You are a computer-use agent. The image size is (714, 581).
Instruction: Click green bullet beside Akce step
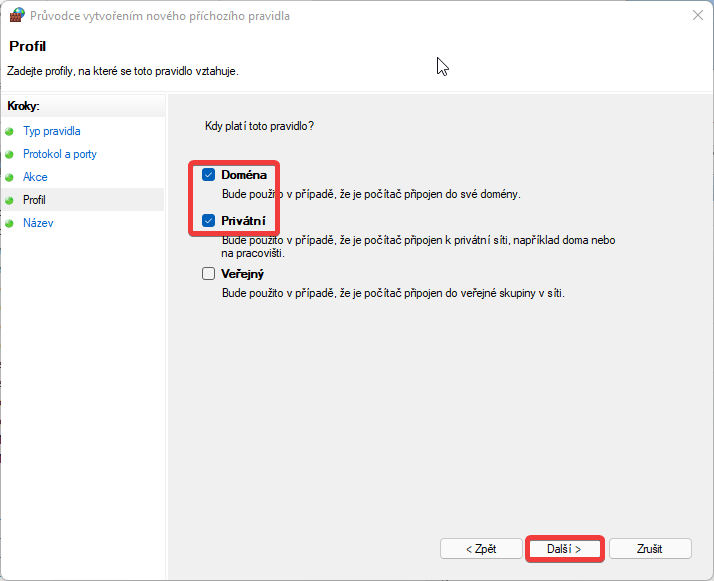(9, 178)
